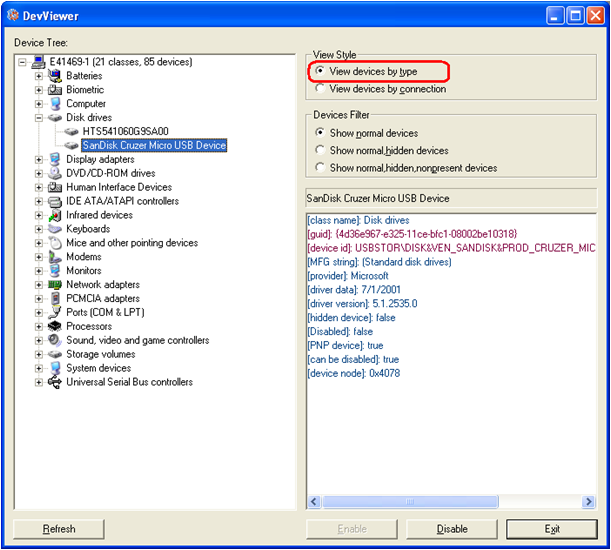The height and width of the screenshot is (550, 611).
Task: Expand the Universal Serial Bus controllers node
Action: 39,382
